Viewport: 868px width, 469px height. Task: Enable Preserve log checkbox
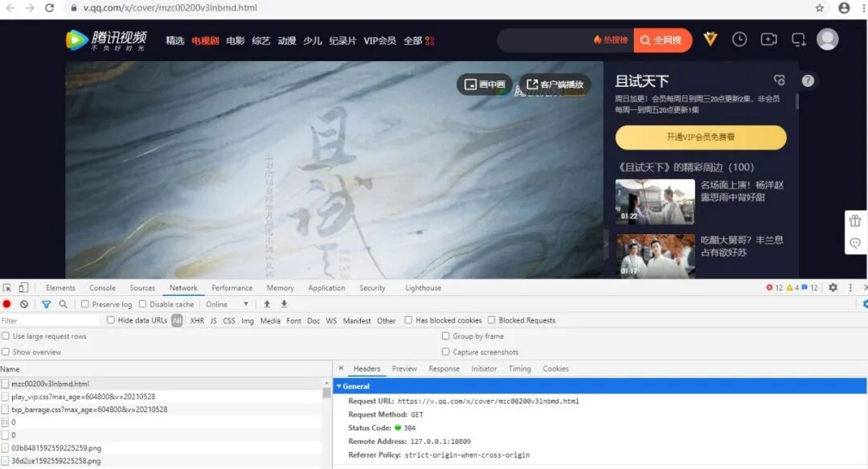[x=84, y=304]
